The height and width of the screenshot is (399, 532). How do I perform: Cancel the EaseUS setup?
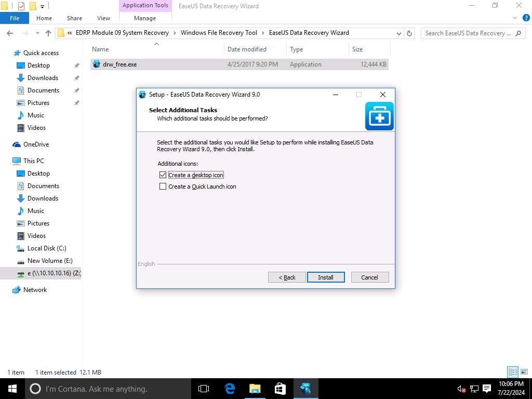[370, 277]
